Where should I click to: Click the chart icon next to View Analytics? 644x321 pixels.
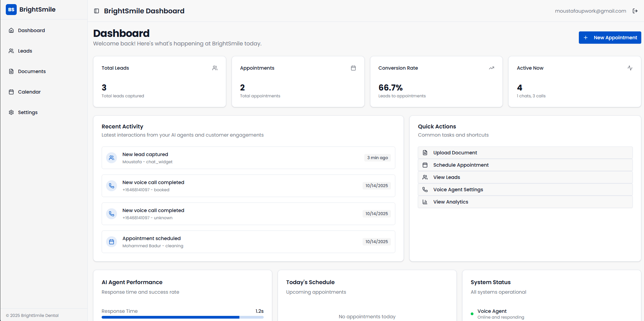pyautogui.click(x=425, y=201)
